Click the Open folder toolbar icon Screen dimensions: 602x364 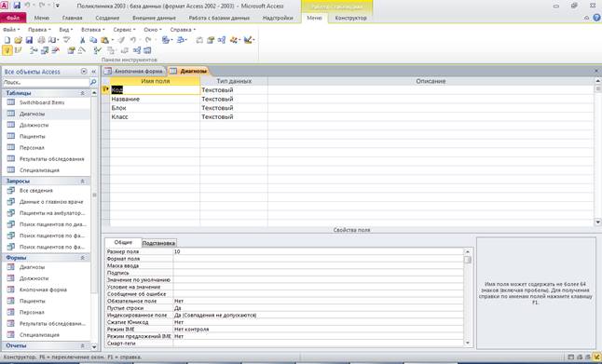(x=18, y=40)
